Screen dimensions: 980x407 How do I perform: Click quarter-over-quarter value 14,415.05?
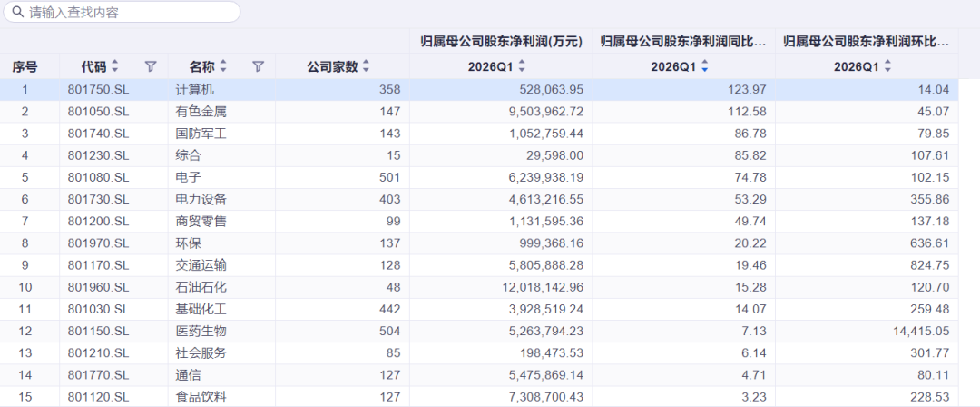tap(922, 332)
